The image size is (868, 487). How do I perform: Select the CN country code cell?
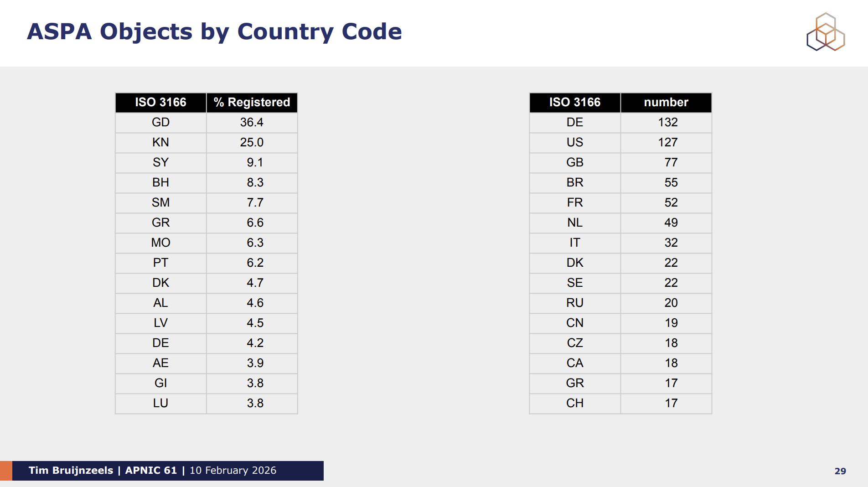click(x=574, y=323)
